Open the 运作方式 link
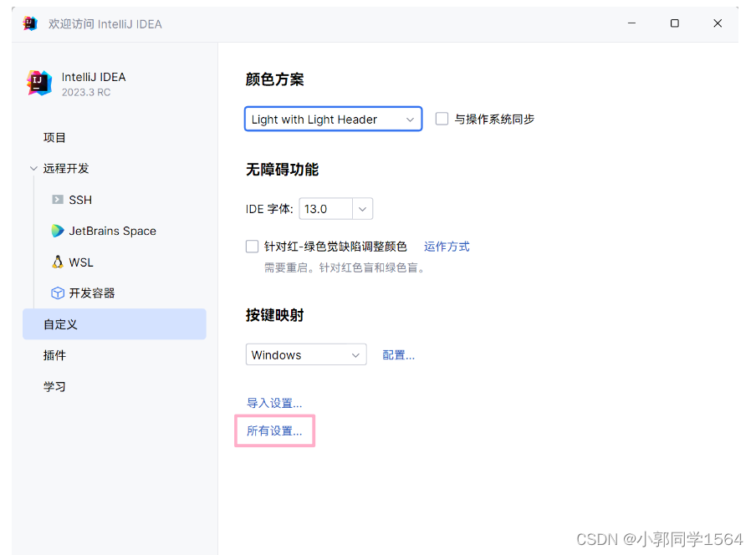Viewport: 756px width, 555px height. pos(447,247)
